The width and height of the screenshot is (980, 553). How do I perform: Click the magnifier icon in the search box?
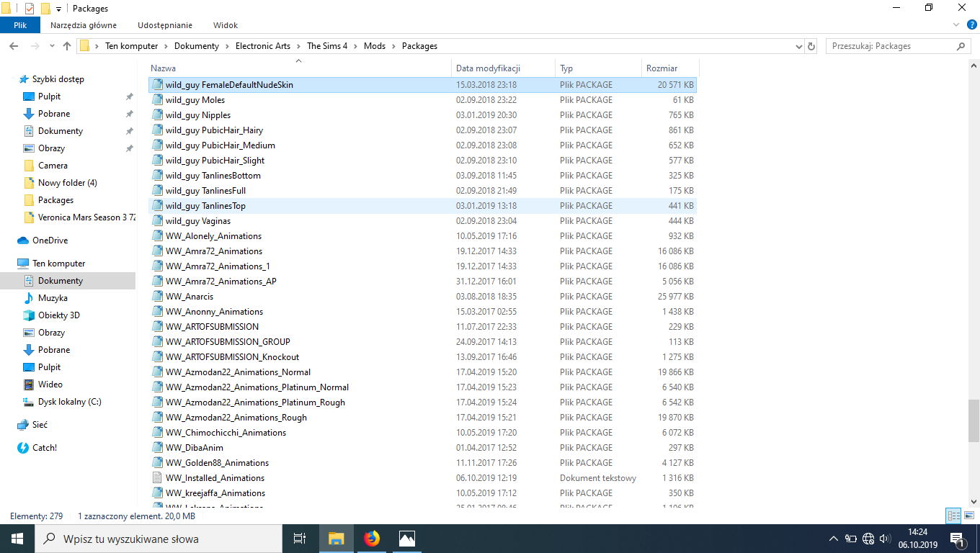[961, 46]
